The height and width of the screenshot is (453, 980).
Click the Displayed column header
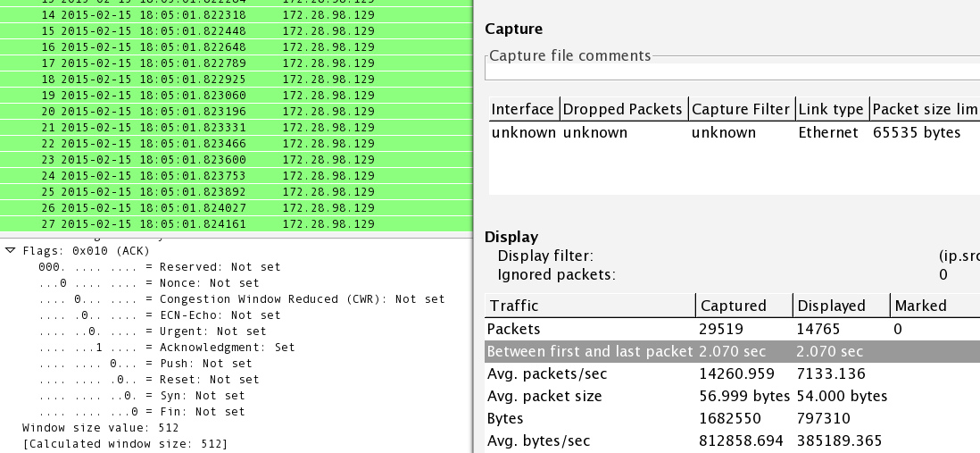842,306
